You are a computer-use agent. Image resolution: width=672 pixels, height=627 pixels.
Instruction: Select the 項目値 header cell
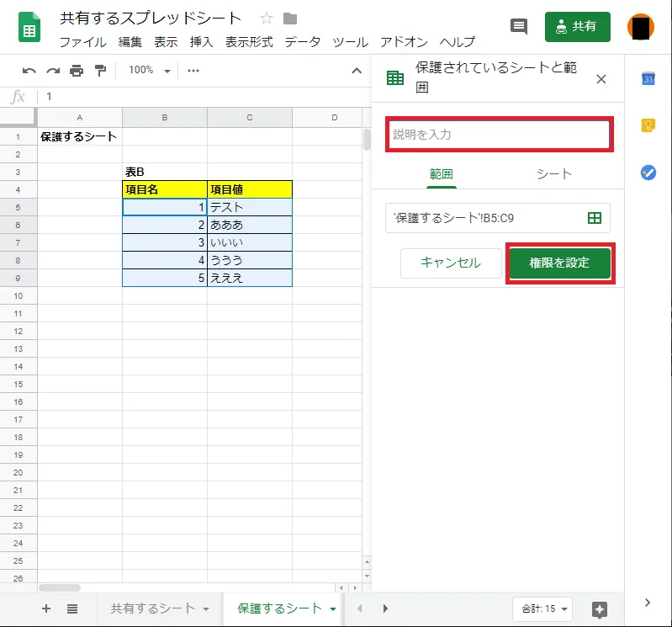[250, 189]
